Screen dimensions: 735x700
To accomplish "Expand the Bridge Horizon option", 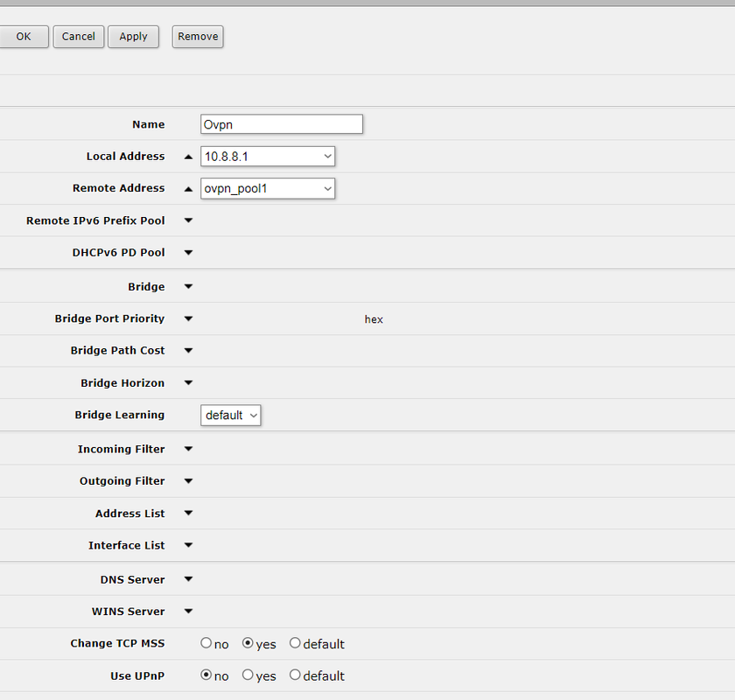I will click(x=188, y=383).
